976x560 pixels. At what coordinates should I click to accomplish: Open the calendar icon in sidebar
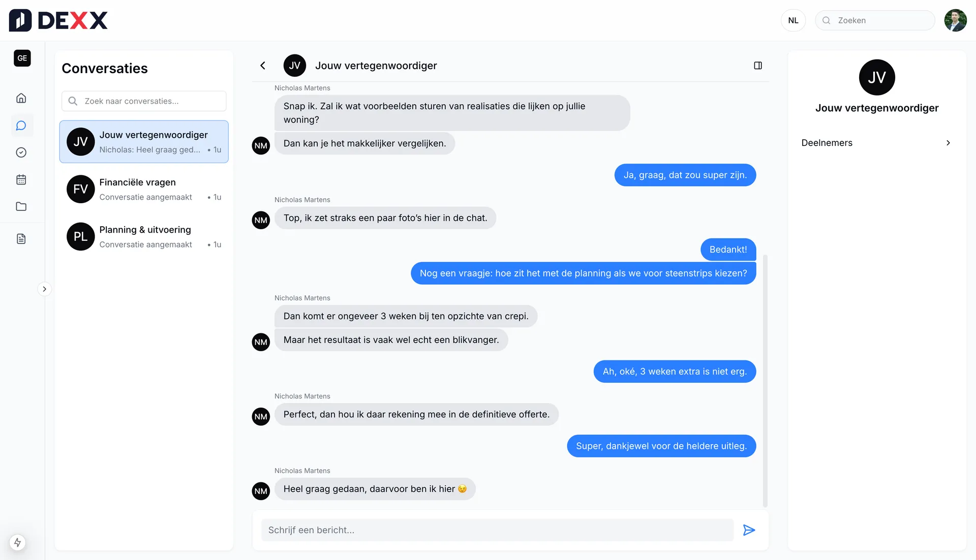point(21,179)
